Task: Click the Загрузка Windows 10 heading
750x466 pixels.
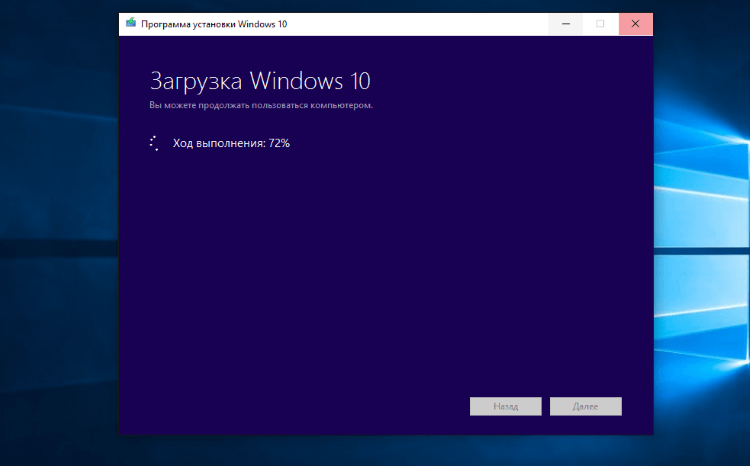Action: click(260, 81)
